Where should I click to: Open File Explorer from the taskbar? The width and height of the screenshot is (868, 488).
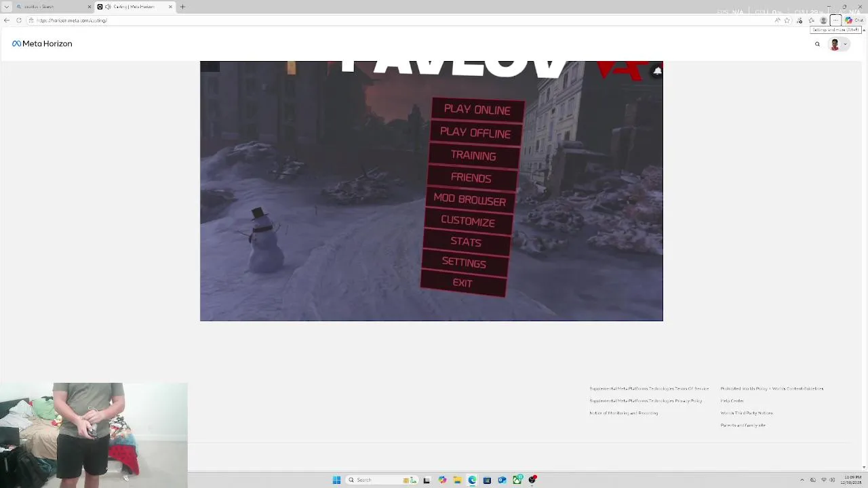pos(457,480)
